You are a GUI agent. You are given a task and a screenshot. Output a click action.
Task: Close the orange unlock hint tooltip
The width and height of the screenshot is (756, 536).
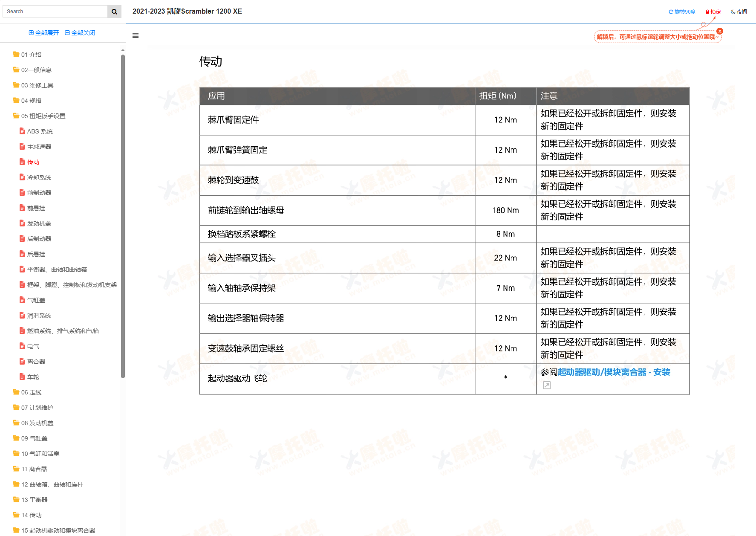[x=720, y=31]
